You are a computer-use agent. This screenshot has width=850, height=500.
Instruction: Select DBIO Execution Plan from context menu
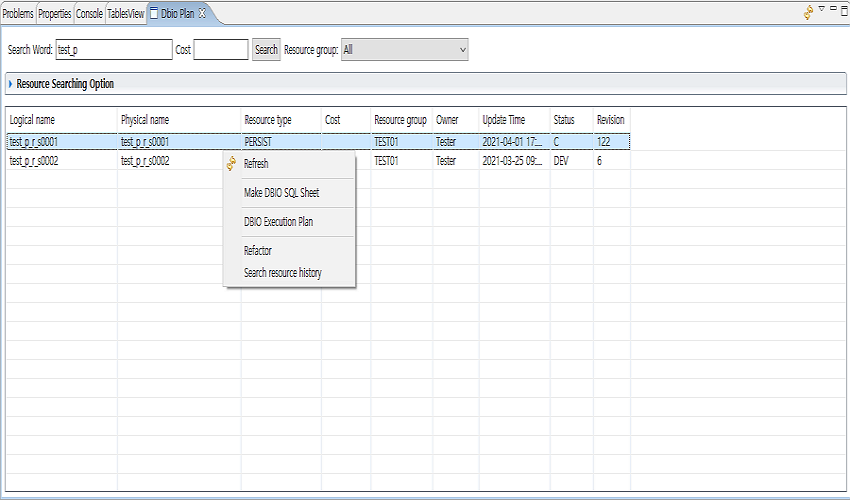tap(278, 222)
